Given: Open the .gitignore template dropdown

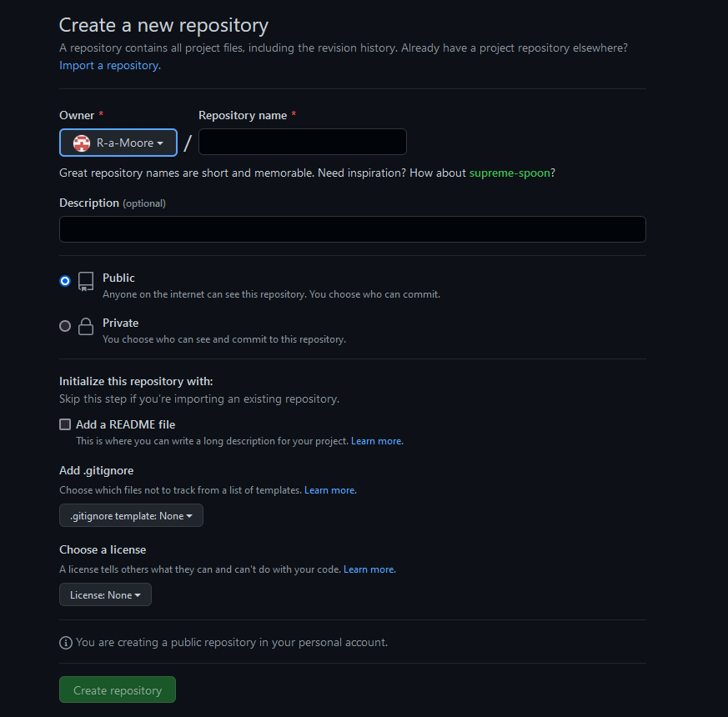Looking at the screenshot, I should 131,515.
